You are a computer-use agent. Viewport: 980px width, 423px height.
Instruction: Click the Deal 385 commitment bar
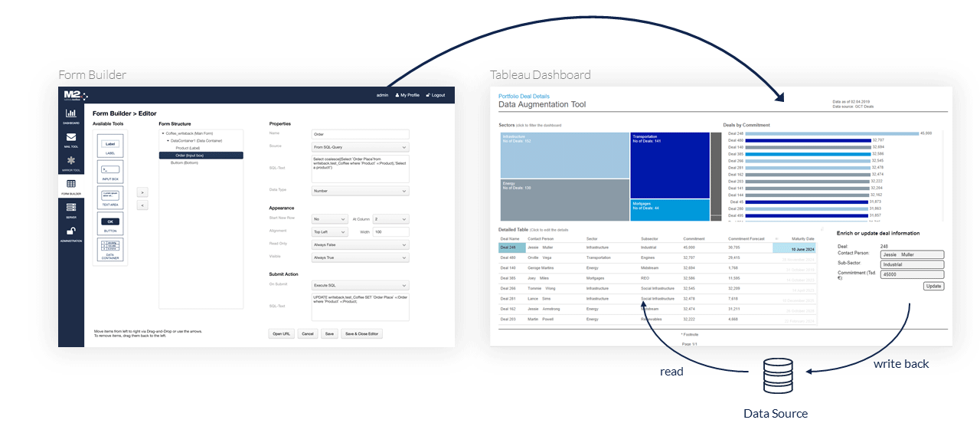(x=807, y=154)
